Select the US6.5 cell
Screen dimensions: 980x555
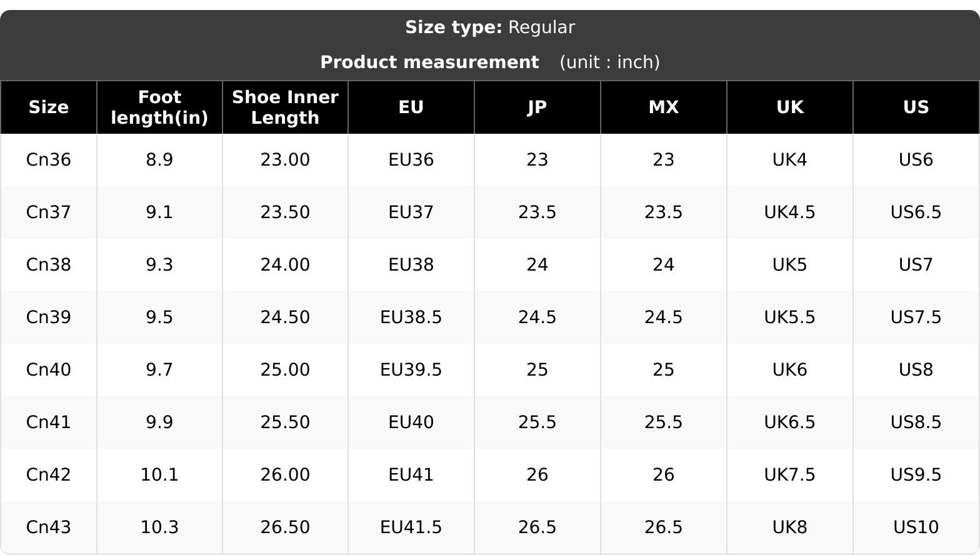(x=916, y=212)
